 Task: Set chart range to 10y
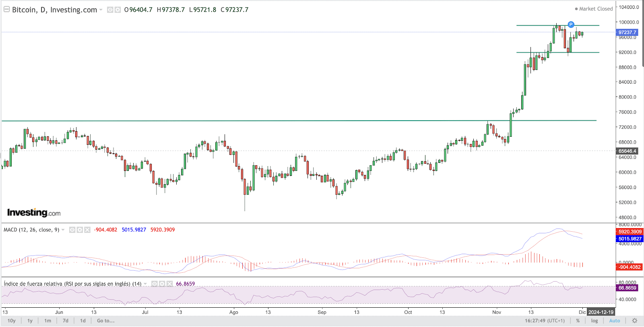coord(11,321)
